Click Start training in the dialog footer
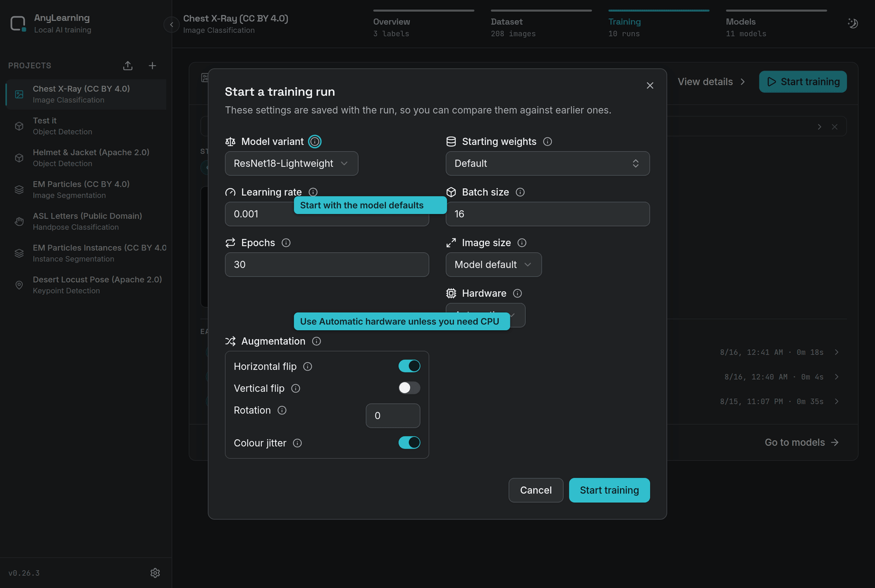This screenshot has width=875, height=588. [609, 490]
